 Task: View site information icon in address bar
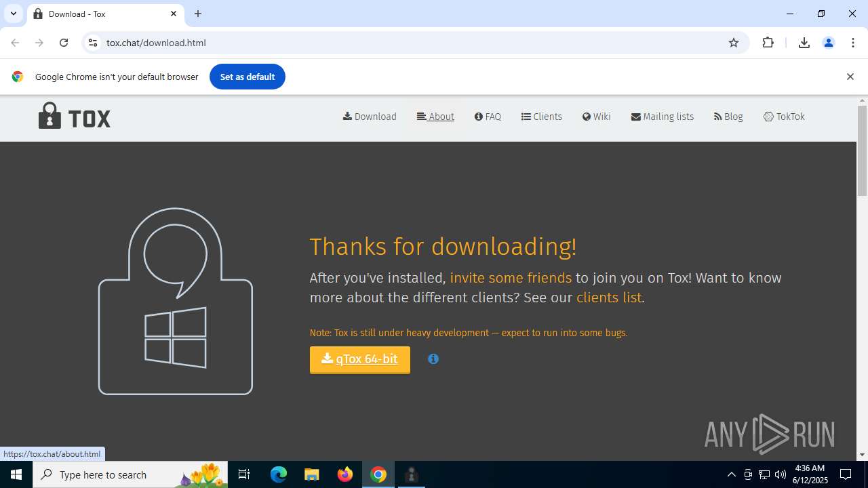click(93, 43)
